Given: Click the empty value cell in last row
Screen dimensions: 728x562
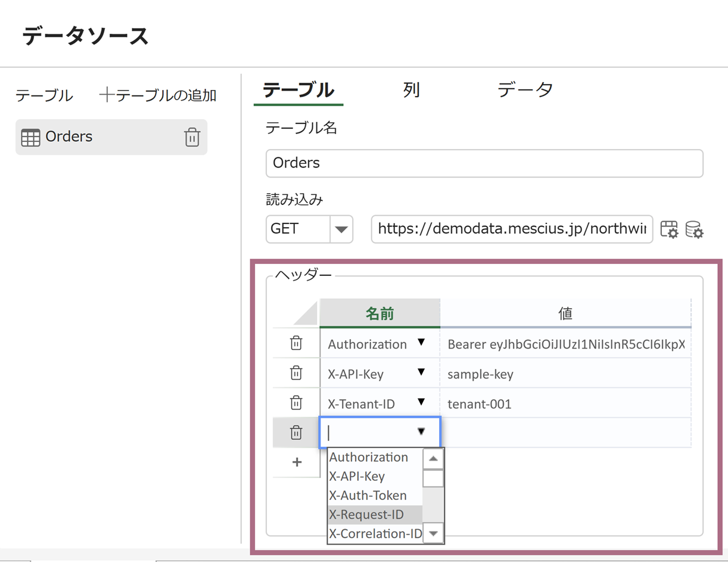Looking at the screenshot, I should click(x=565, y=433).
